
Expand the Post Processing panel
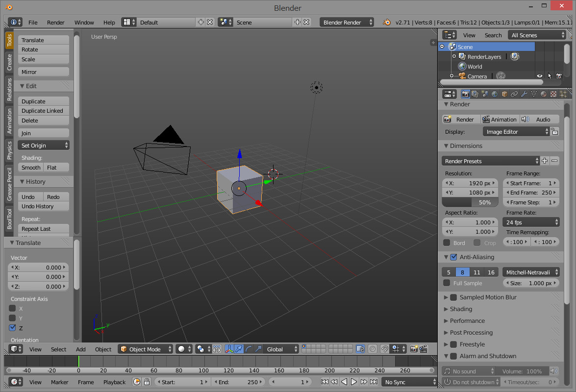471,333
